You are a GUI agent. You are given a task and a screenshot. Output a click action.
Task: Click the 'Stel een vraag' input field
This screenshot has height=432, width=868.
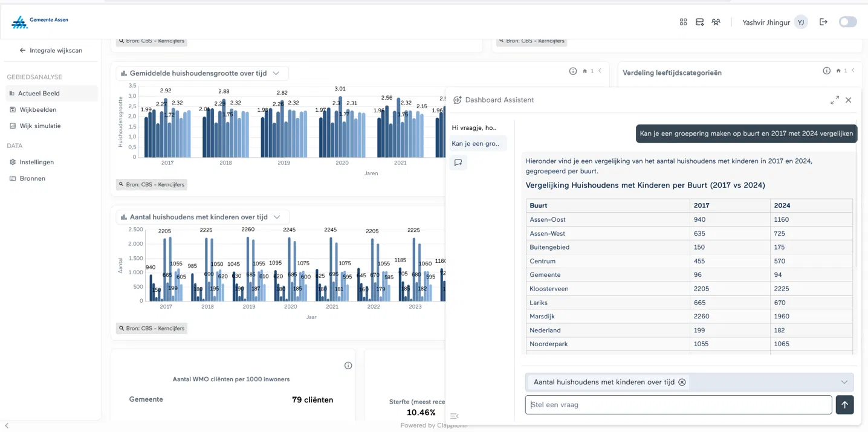tap(678, 405)
